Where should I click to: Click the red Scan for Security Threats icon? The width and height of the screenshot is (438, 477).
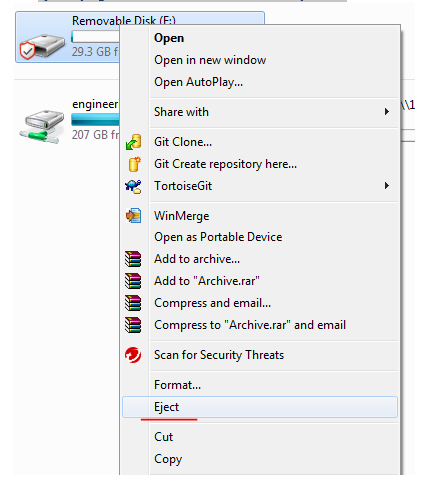(x=133, y=355)
